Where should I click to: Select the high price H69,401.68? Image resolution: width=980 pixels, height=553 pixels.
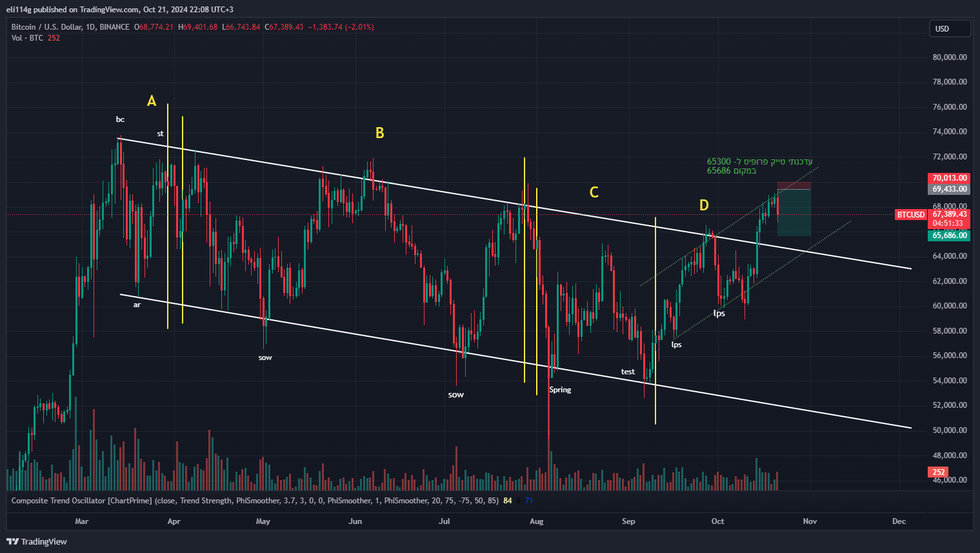[198, 27]
